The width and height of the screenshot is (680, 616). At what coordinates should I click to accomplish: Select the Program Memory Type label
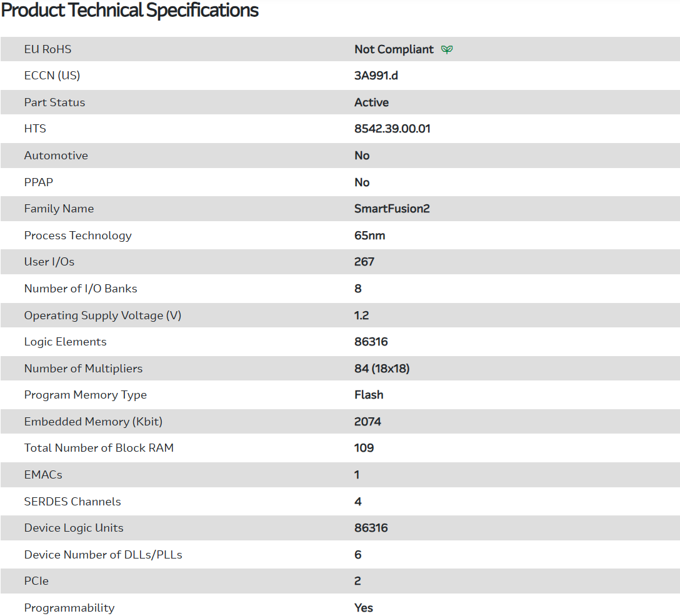[x=85, y=395]
